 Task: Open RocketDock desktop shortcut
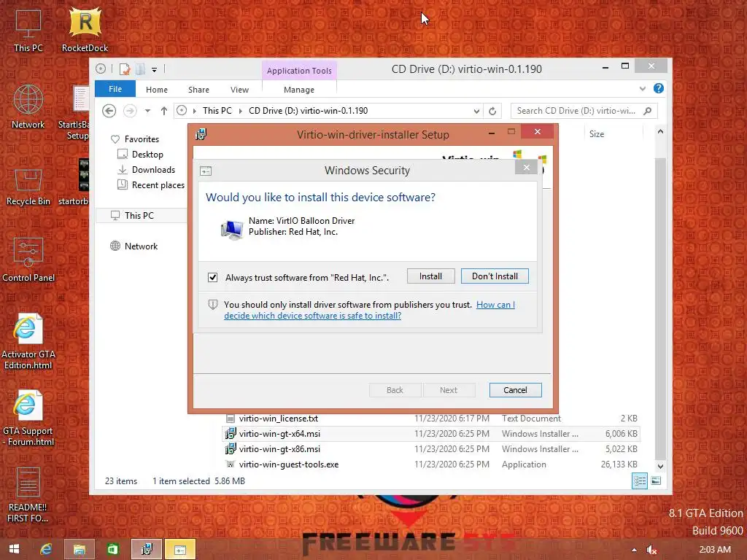click(85, 29)
